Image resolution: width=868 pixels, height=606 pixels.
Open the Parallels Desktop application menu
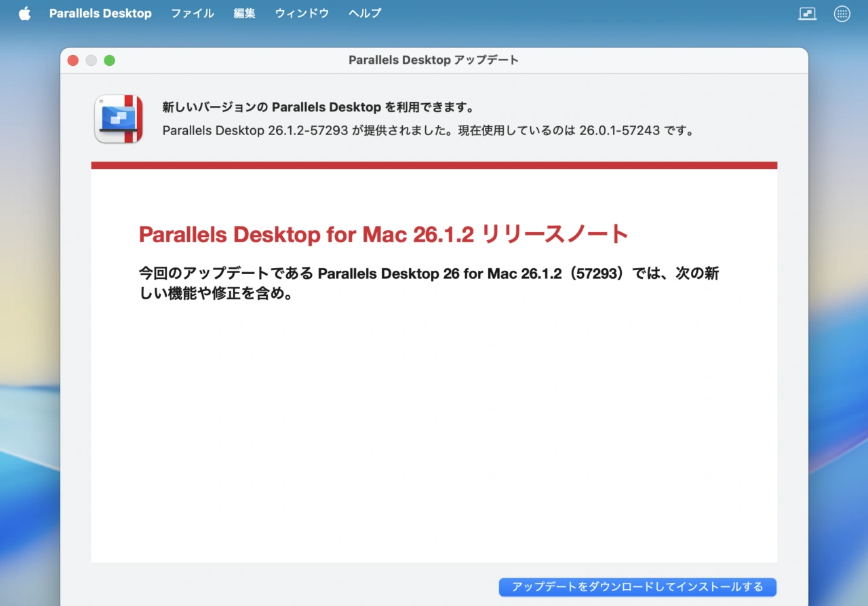click(x=100, y=13)
